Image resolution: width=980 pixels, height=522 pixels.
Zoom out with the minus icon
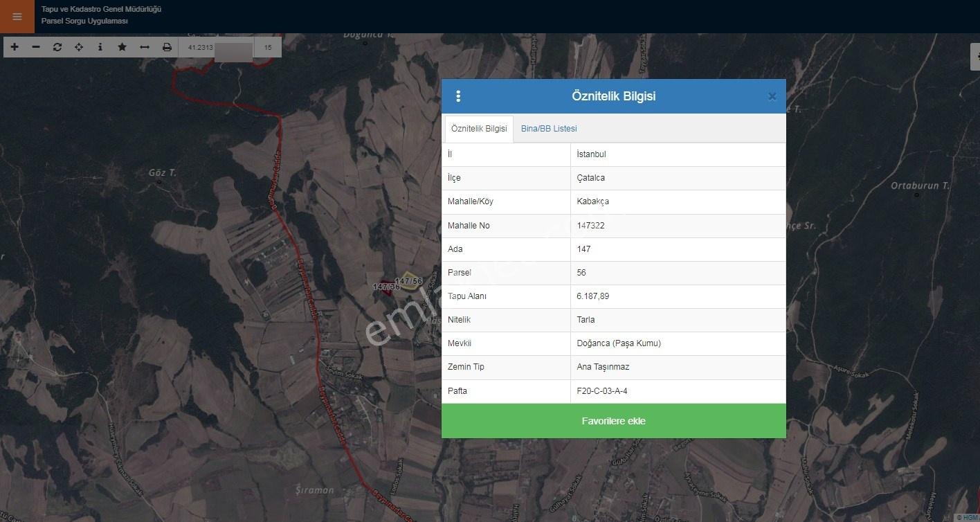point(36,47)
